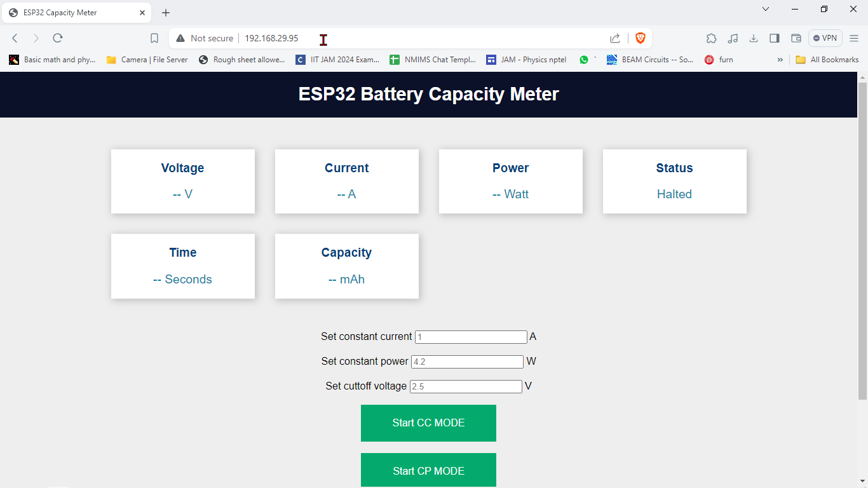Image resolution: width=868 pixels, height=488 pixels.
Task: Open Brave Shields lion icon
Action: coord(640,38)
